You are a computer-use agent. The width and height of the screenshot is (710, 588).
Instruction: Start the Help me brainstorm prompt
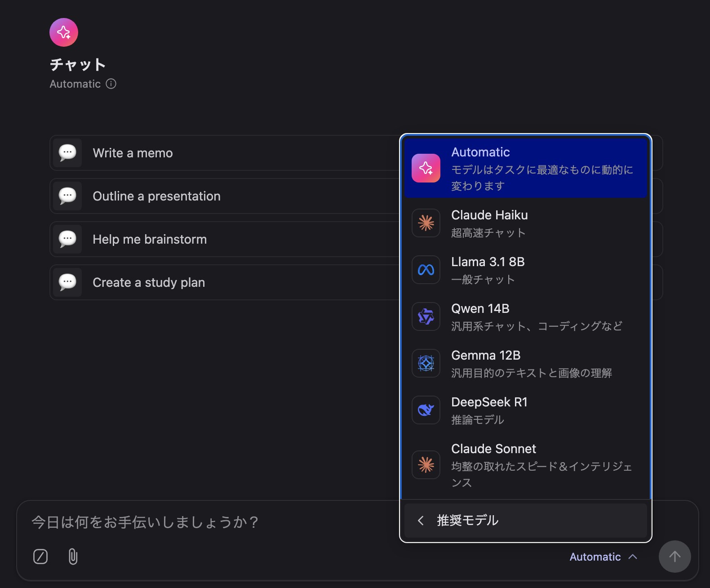coord(225,239)
